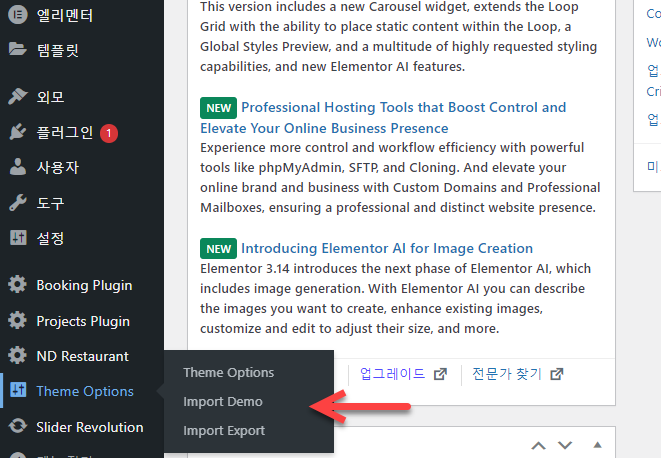Click the folder icon beside 템플릿
661x458 pixels.
[18, 49]
